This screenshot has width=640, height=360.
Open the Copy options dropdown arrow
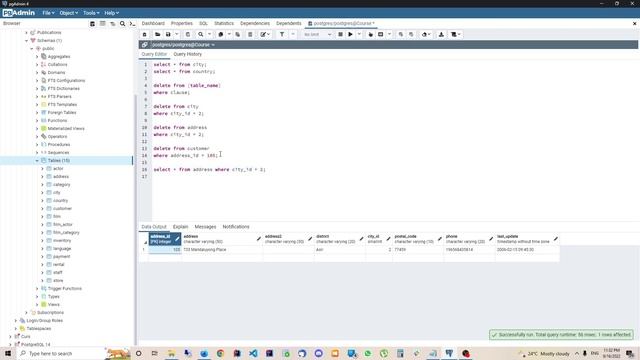coord(229,35)
